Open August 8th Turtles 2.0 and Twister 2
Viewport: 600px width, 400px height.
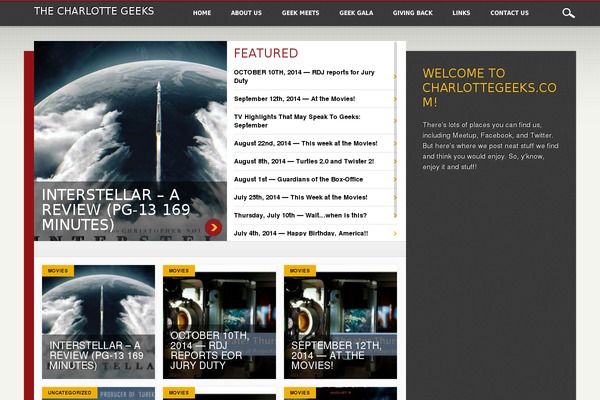304,162
